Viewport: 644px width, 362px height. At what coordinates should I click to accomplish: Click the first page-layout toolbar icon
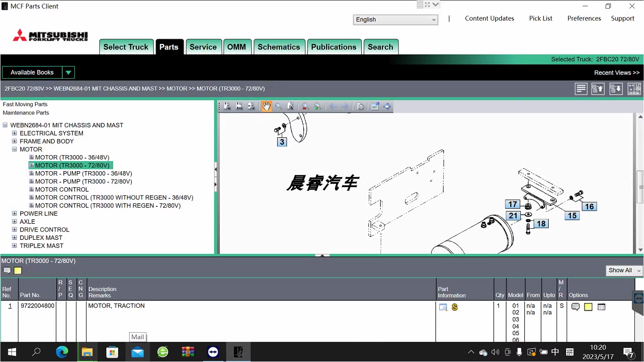(x=228, y=106)
